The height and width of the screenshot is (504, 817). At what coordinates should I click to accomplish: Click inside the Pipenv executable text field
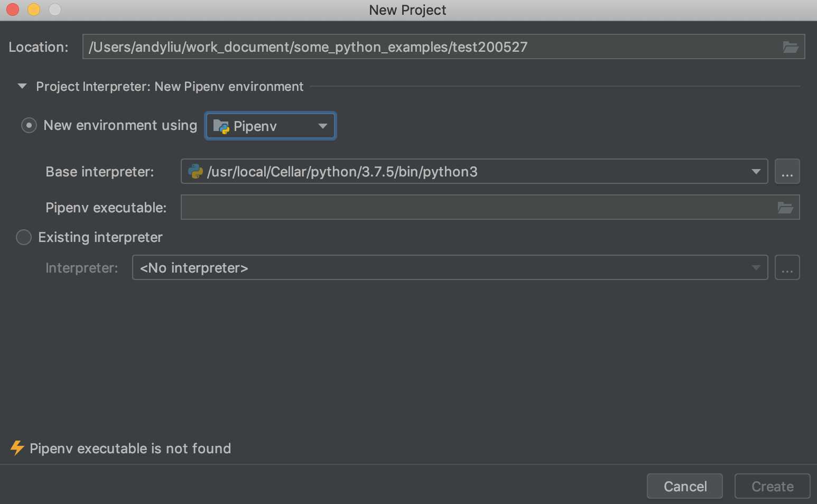[x=476, y=208]
